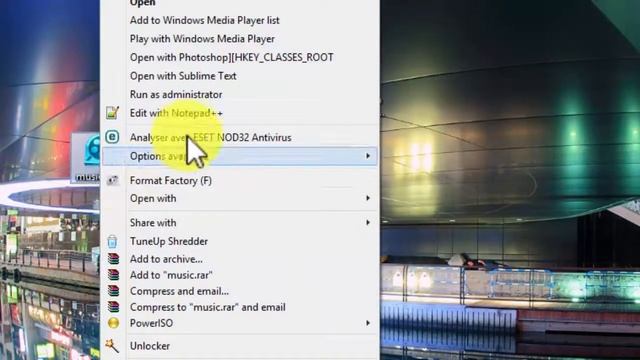Open the PowerISO menu entry
640x360 pixels.
coord(151,323)
